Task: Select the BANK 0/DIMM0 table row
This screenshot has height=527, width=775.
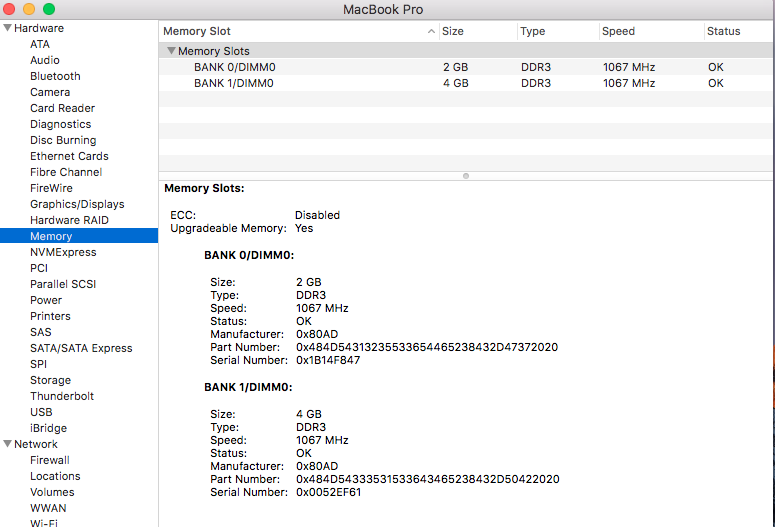Action: (x=466, y=67)
